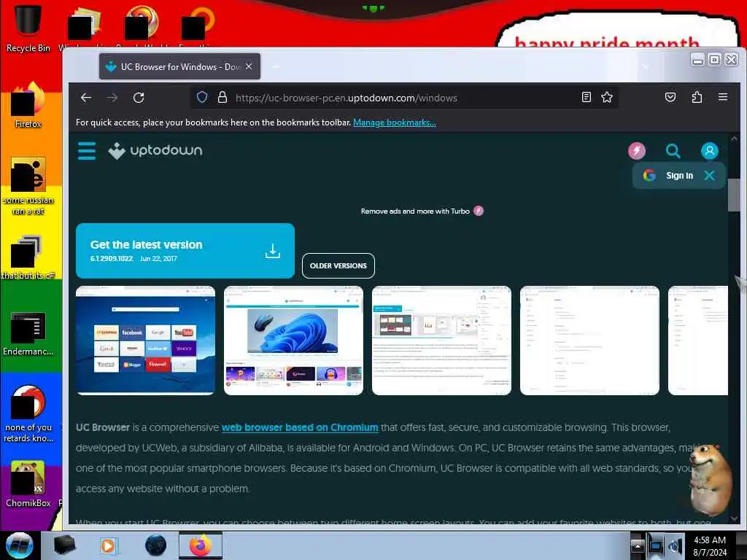Toggle reader view icon in address bar
The width and height of the screenshot is (747, 560).
(587, 97)
